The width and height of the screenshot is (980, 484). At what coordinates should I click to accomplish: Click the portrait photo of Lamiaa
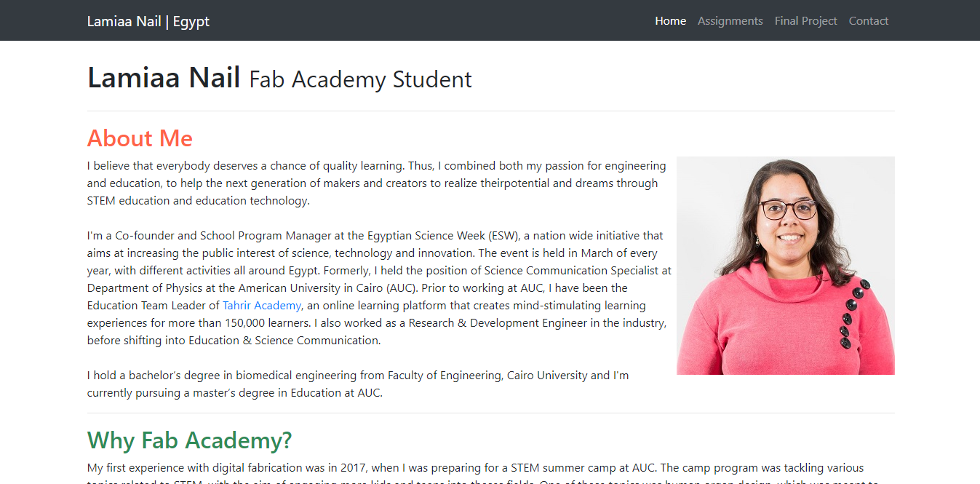(x=785, y=266)
